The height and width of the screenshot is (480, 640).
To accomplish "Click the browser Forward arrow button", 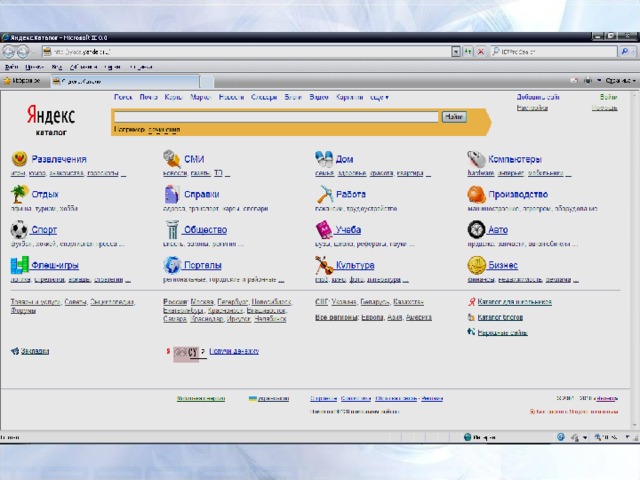I will pos(23,52).
